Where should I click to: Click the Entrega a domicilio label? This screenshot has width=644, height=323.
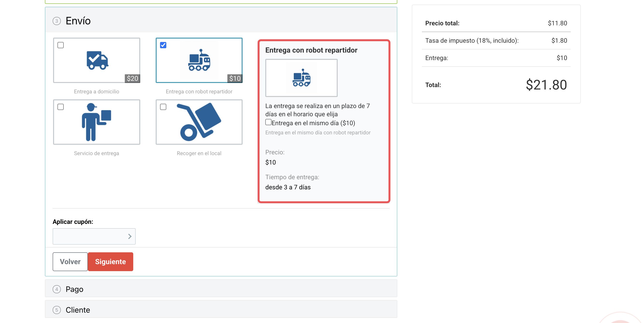pos(97,91)
